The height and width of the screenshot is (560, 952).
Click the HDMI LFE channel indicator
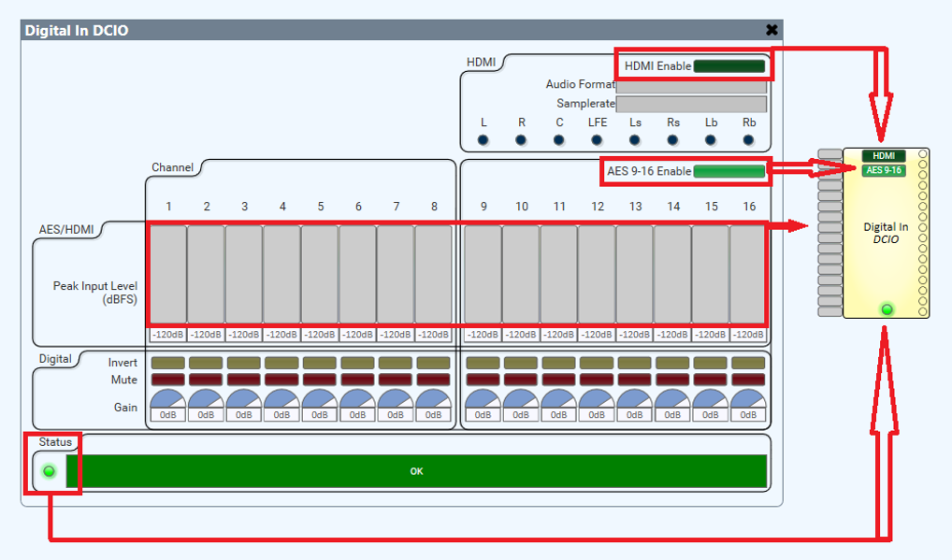coord(597,140)
